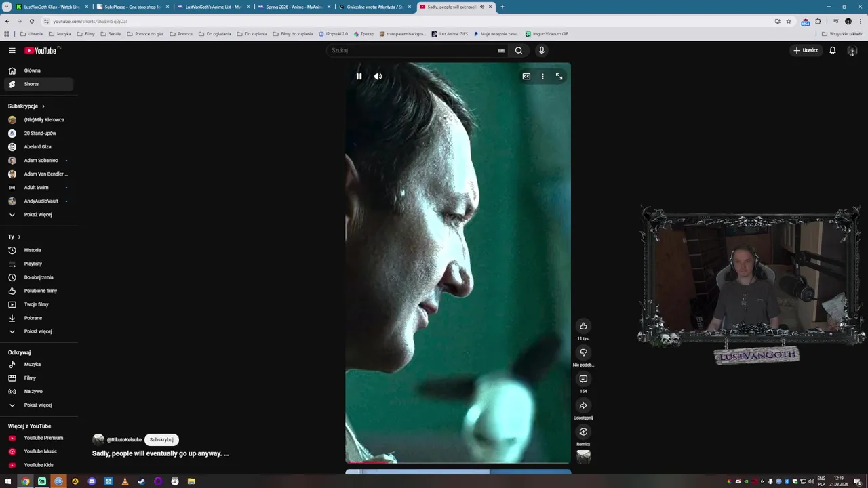Open the Remiks remix option
The width and height of the screenshot is (868, 488).
pos(583,432)
